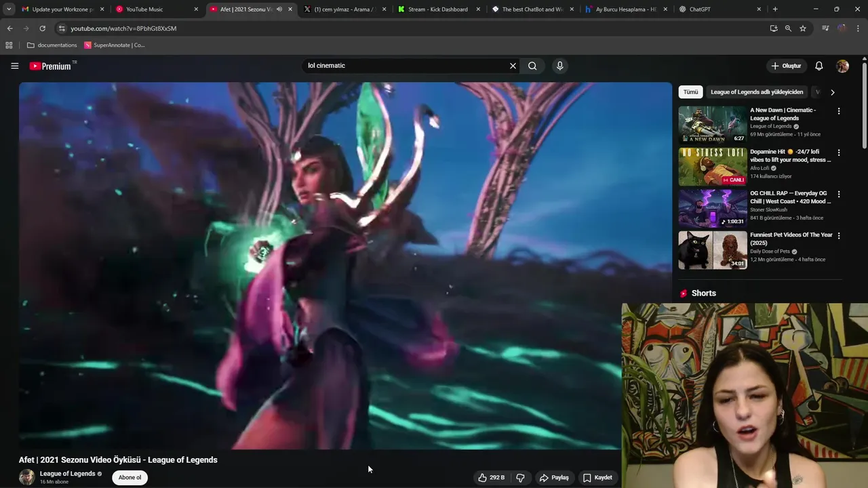Screen dimensions: 868x488
Task: Select League of Legends adlı yükleyiciden chip
Action: 756,92
